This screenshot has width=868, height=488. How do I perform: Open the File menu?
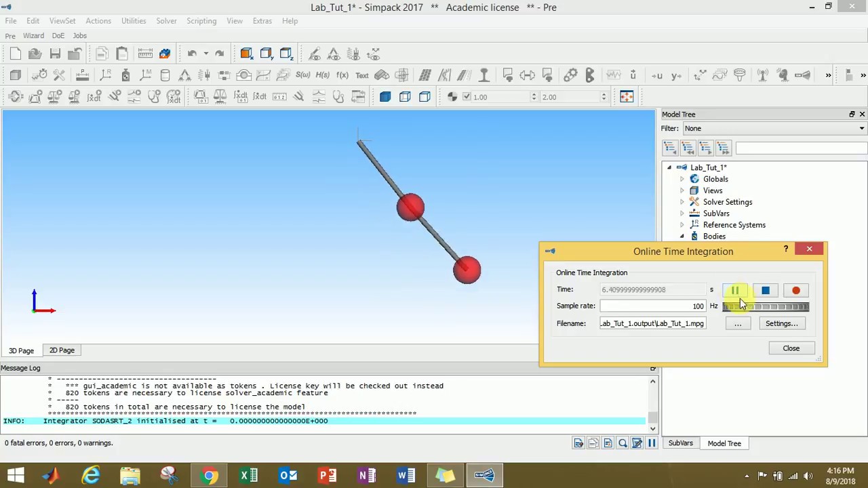pyautogui.click(x=11, y=21)
